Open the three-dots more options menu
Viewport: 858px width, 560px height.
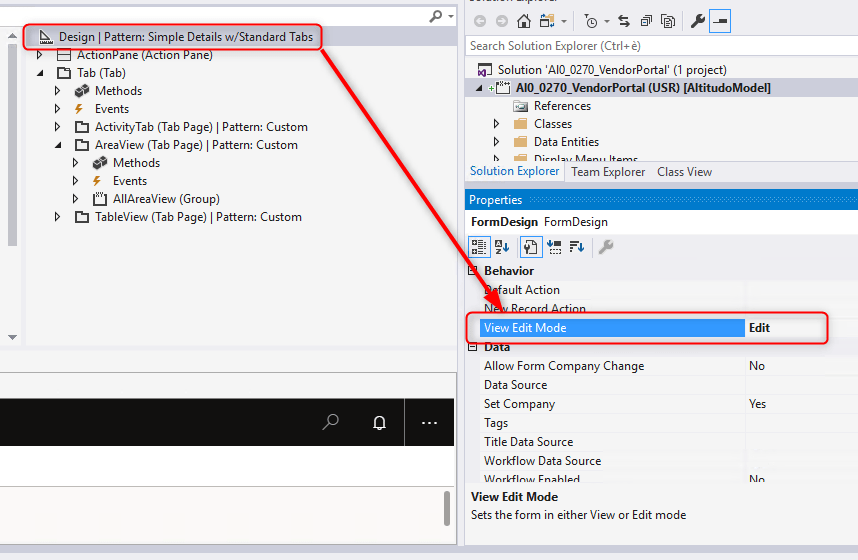click(429, 423)
